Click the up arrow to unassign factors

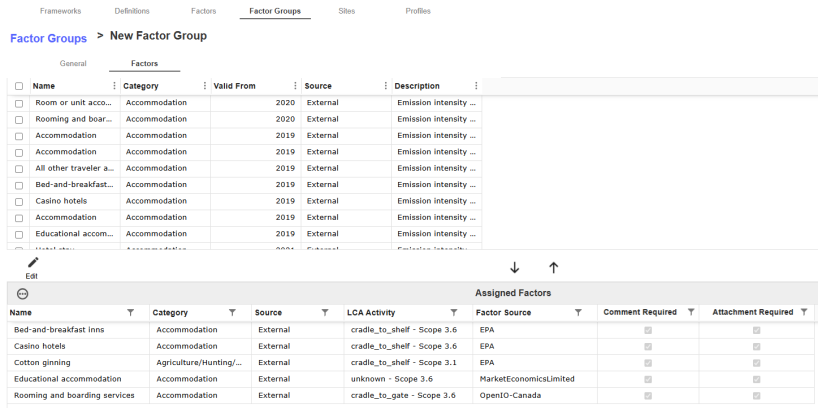tap(553, 268)
